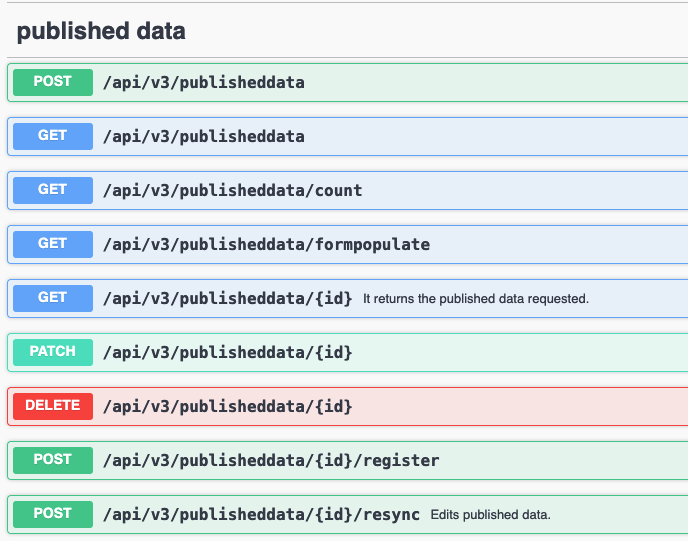Click the PATCH method badge
Viewport: 688px width, 541px height.
[52, 352]
